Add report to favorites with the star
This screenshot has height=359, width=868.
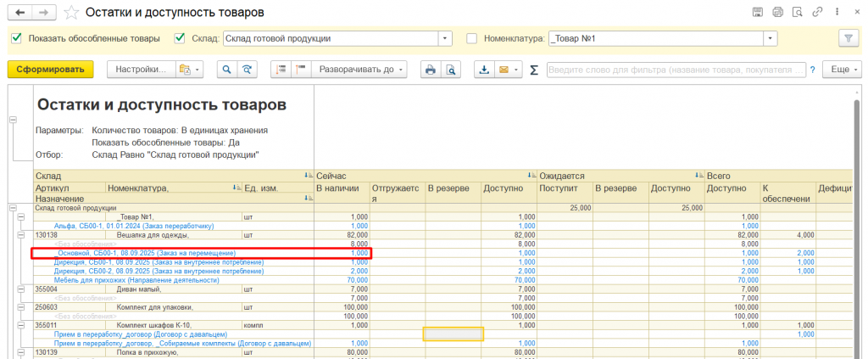(71, 12)
